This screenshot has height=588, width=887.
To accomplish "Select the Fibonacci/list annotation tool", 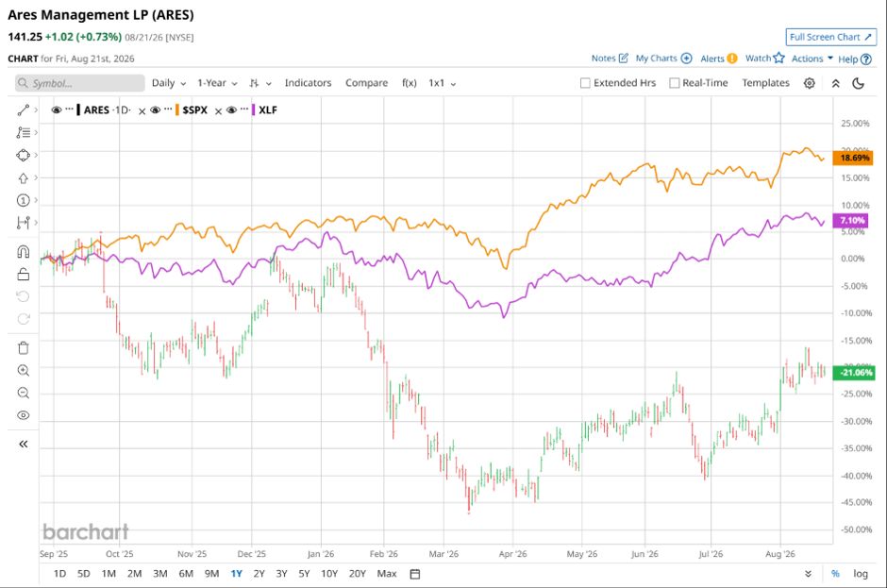I will [24, 132].
